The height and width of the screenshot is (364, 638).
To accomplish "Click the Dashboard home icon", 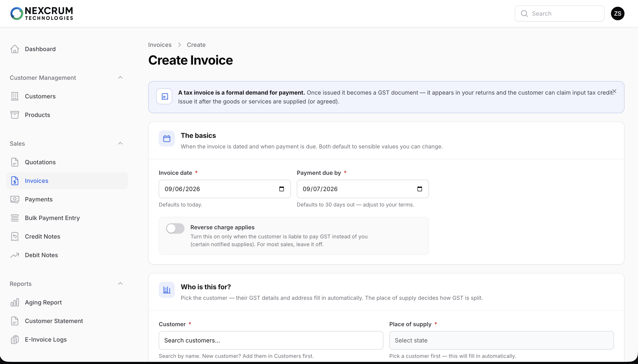I will click(15, 49).
